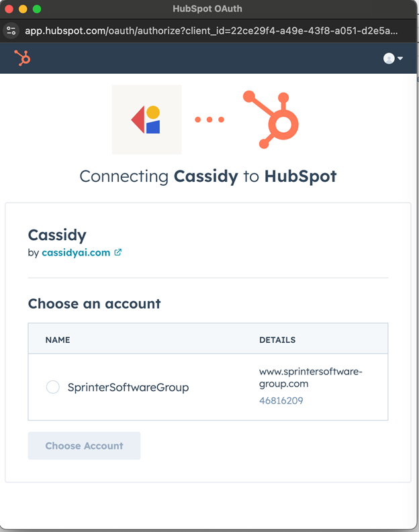Select the SprinterSoftwareGroup radio button
Viewport: 419px width, 532px height.
[52, 387]
